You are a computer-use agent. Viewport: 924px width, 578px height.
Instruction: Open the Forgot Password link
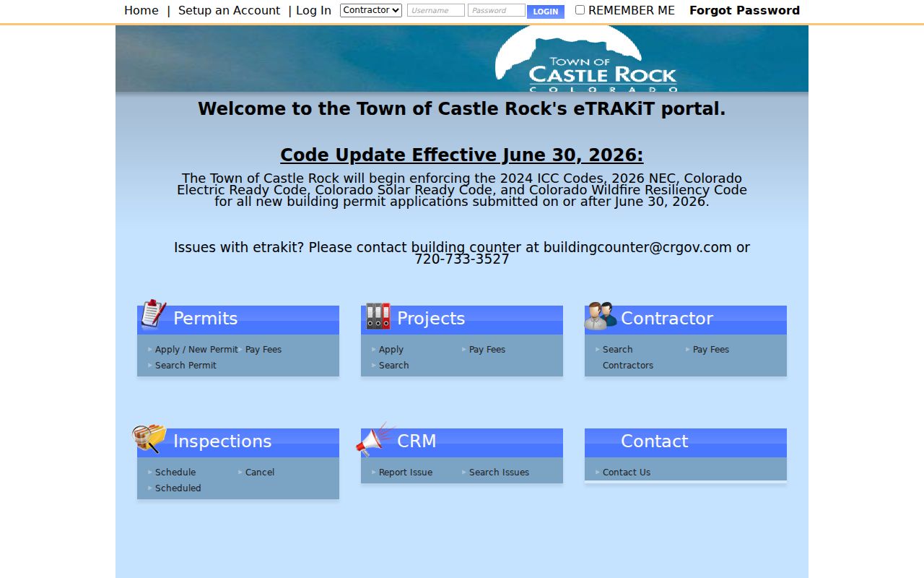pos(744,10)
